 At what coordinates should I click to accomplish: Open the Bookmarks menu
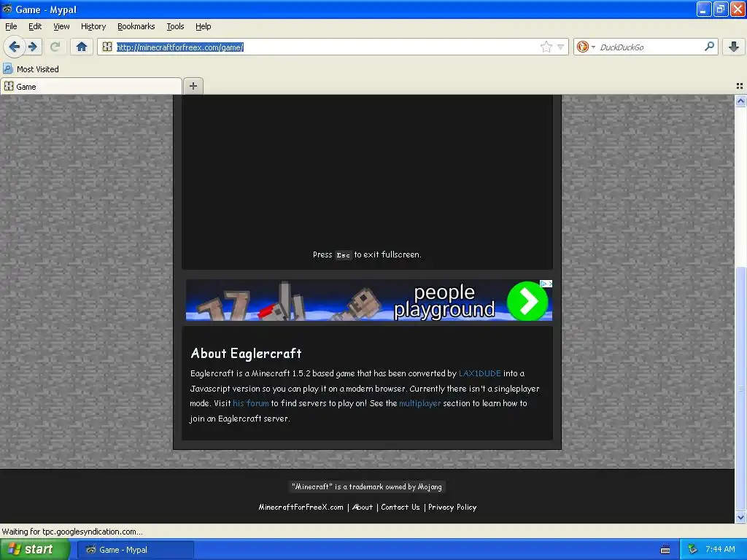tap(136, 27)
